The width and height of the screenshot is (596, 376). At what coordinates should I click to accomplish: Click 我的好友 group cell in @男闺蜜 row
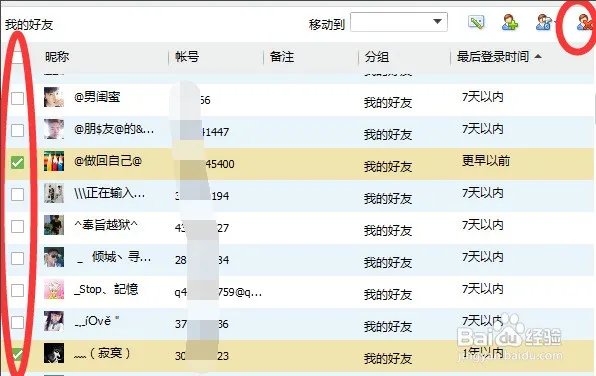(388, 103)
